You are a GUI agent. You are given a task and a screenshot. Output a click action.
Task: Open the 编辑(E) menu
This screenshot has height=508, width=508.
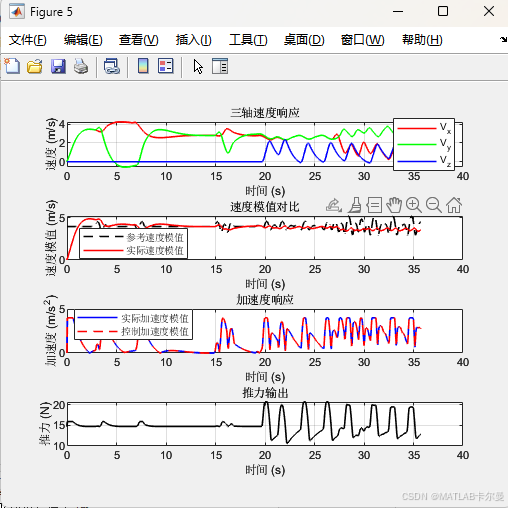(83, 40)
